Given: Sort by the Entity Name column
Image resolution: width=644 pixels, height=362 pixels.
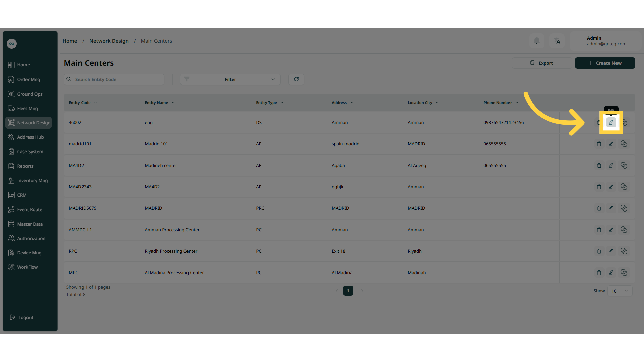Looking at the screenshot, I should pos(160,103).
